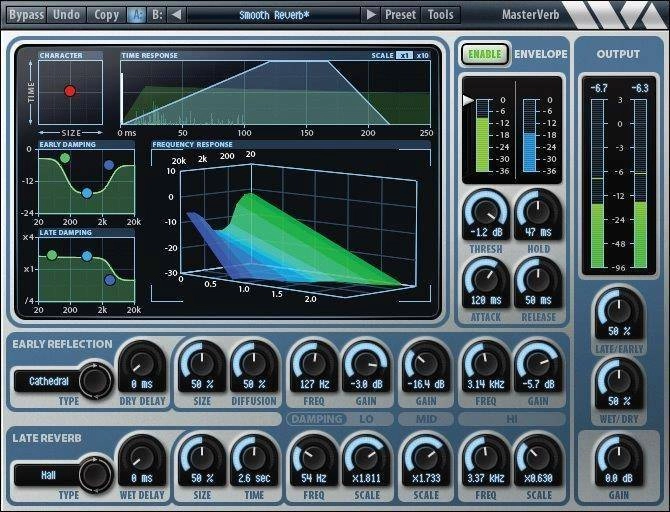Click the LATE/EARLY mix knob

(618, 313)
